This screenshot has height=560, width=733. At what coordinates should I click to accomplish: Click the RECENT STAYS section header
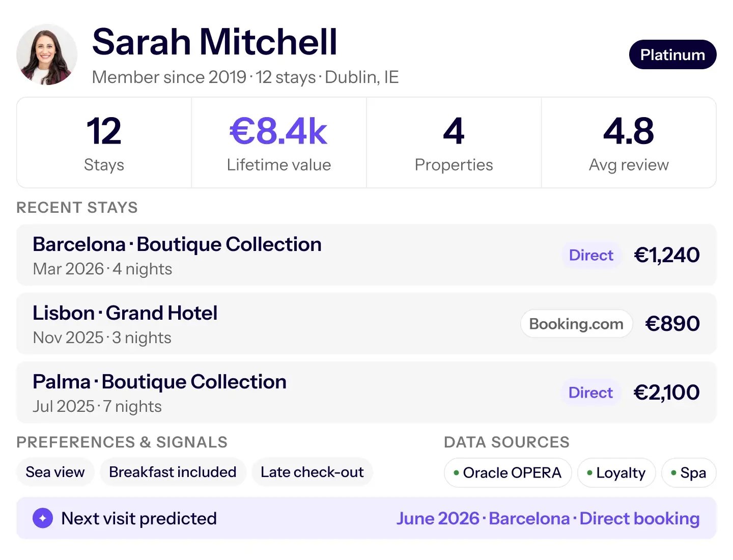[x=77, y=208]
